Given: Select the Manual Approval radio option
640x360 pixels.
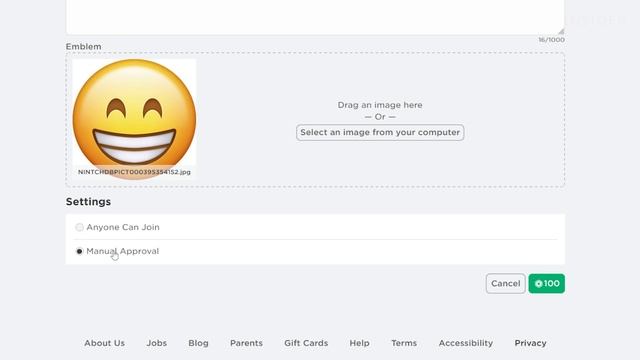Looking at the screenshot, I should [79, 251].
